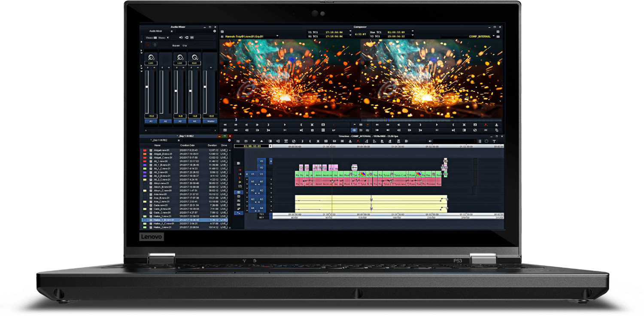
Task: Click the trash icon in Audio Mixer
Action: pyautogui.click(x=155, y=45)
